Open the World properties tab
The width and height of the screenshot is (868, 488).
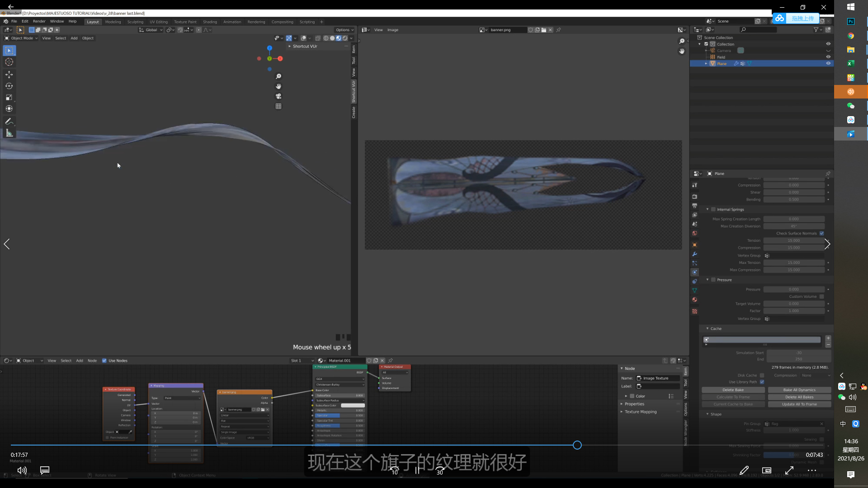coord(695,234)
